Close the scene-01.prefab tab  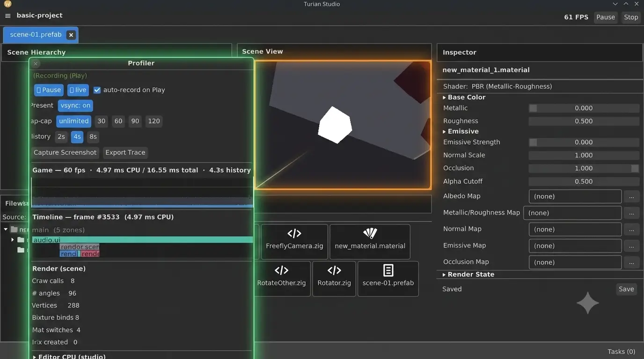71,35
